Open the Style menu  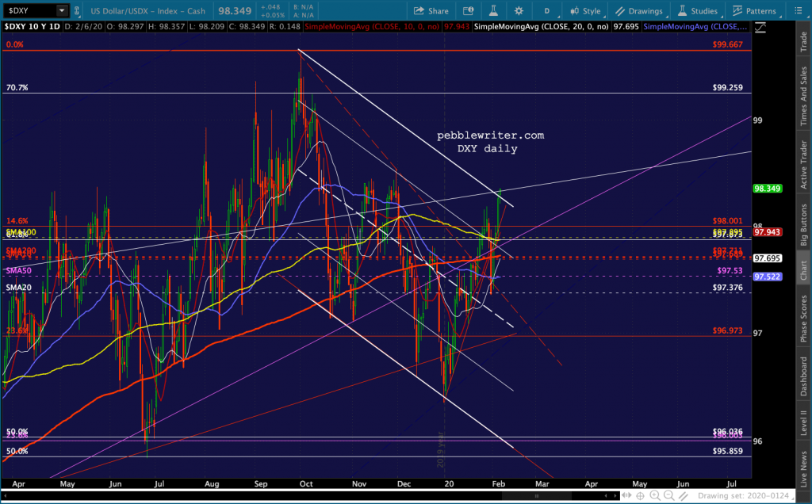point(585,11)
